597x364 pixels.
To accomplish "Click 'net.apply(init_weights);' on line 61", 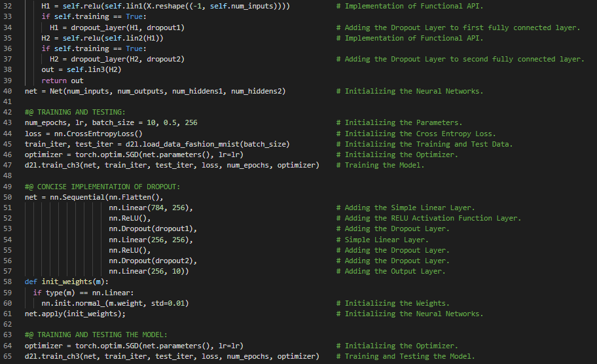I will [x=75, y=314].
